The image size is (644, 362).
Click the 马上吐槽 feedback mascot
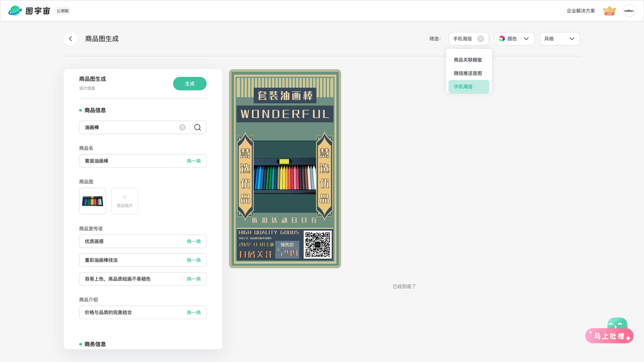pyautogui.click(x=610, y=331)
